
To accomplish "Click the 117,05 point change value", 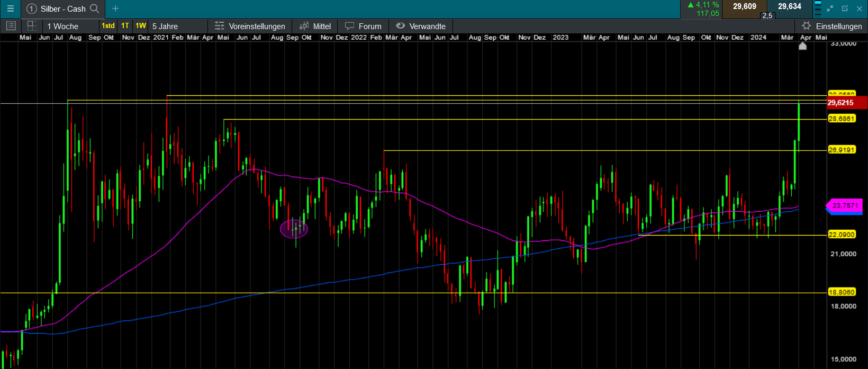I will (708, 13).
